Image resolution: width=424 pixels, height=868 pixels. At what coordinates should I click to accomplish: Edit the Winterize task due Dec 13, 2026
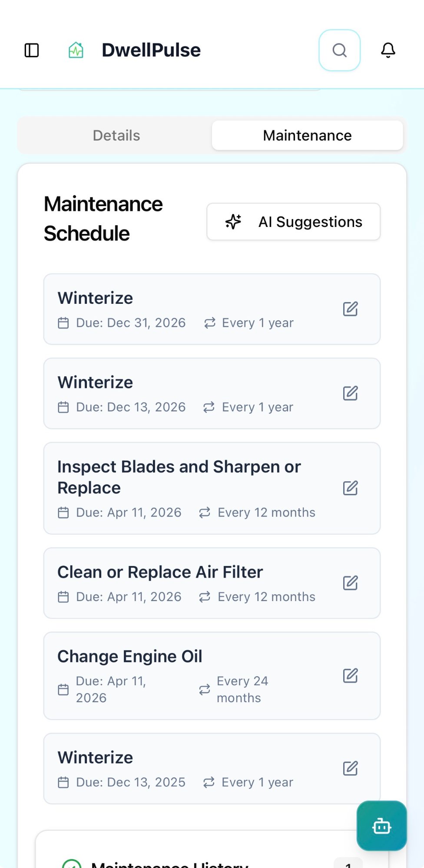(350, 393)
